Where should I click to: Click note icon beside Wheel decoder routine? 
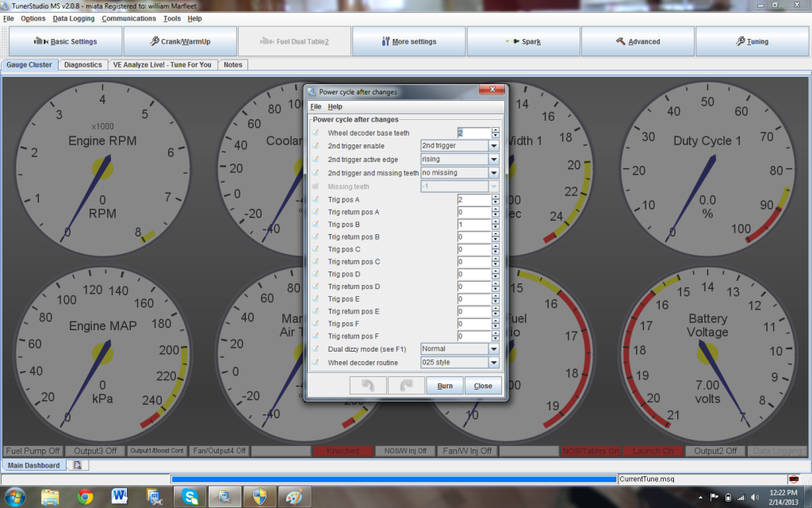316,362
